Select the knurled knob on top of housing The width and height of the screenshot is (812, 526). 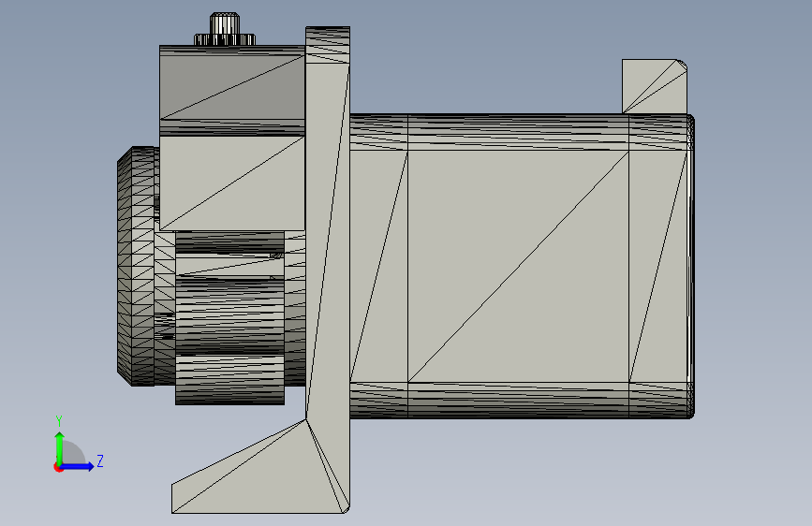click(225, 30)
